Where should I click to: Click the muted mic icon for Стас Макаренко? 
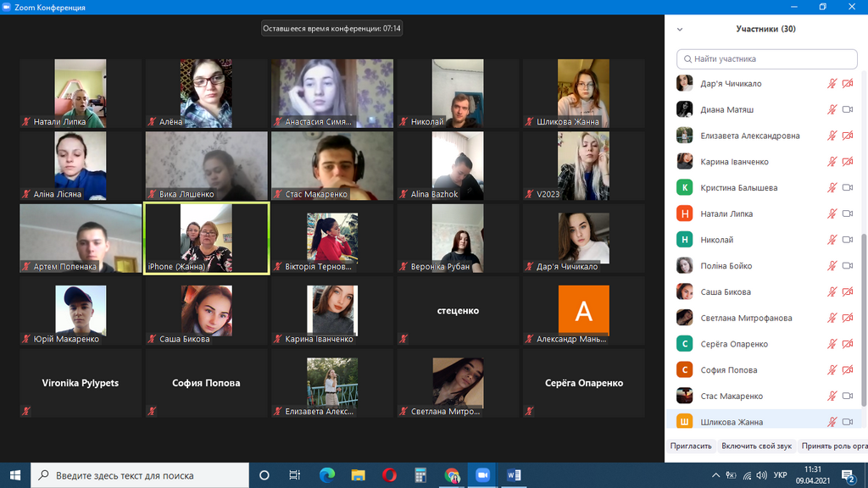point(832,396)
